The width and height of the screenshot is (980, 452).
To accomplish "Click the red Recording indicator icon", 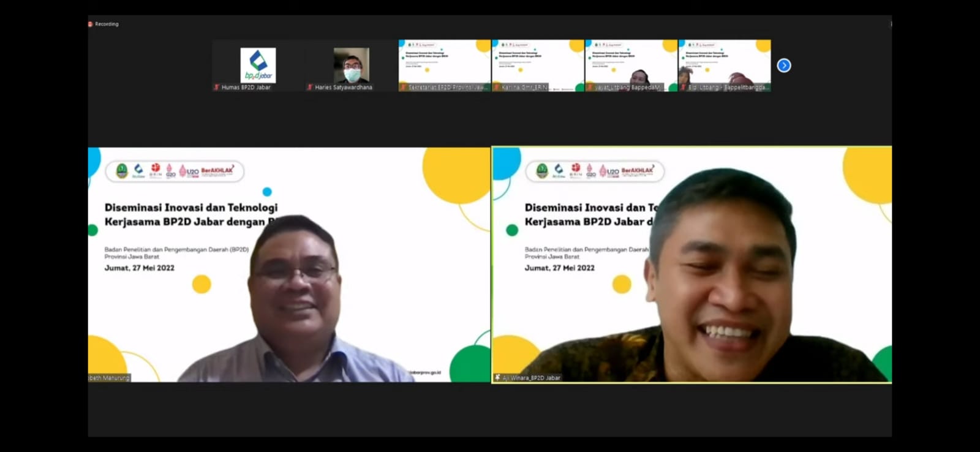I will point(91,24).
